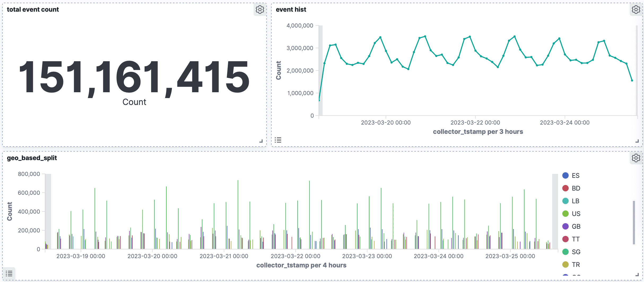Toggle legend list icon in event hist
644x282 pixels.
pyautogui.click(x=278, y=140)
